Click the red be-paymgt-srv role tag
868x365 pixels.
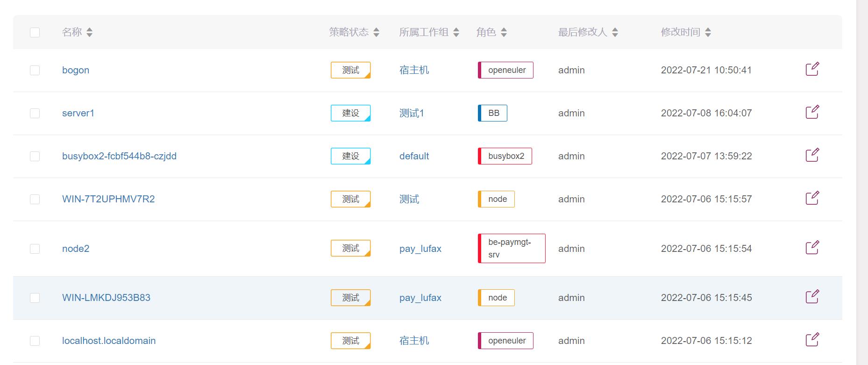pos(512,249)
